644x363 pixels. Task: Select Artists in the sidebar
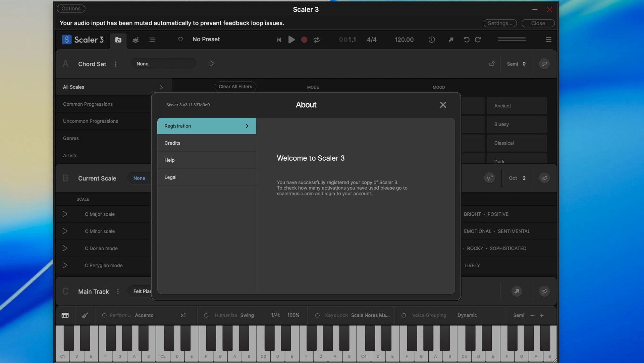[x=104, y=156]
